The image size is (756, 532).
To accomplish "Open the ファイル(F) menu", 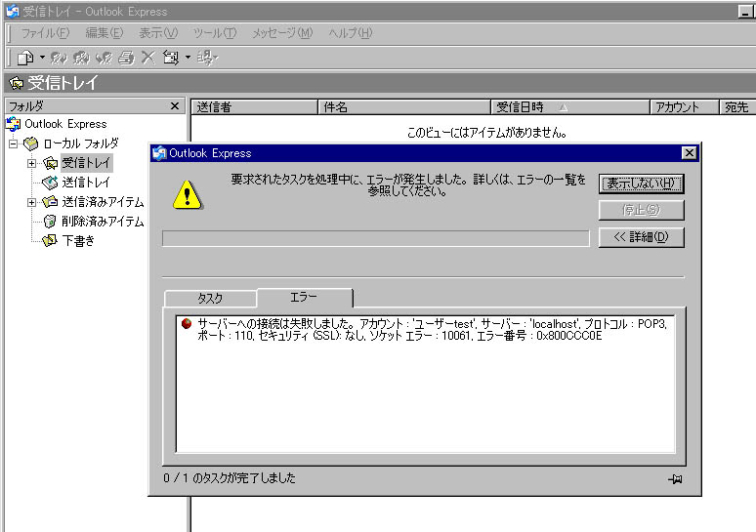I will pos(45,33).
